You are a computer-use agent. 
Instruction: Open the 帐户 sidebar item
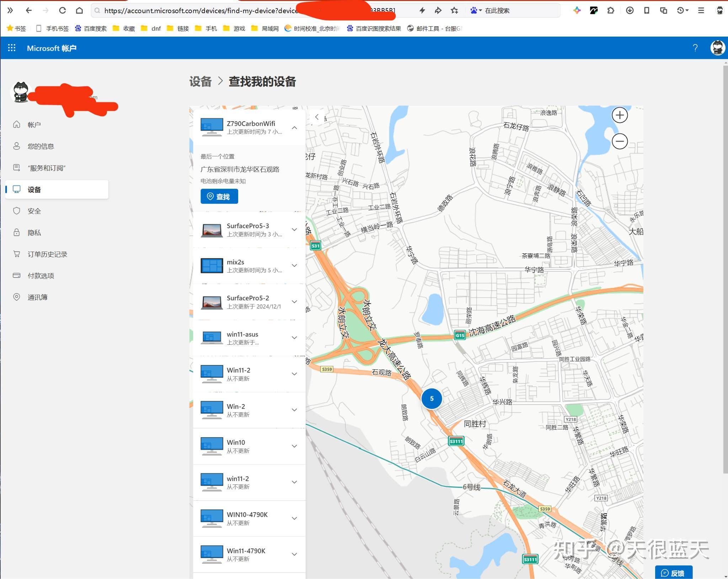tap(57, 124)
